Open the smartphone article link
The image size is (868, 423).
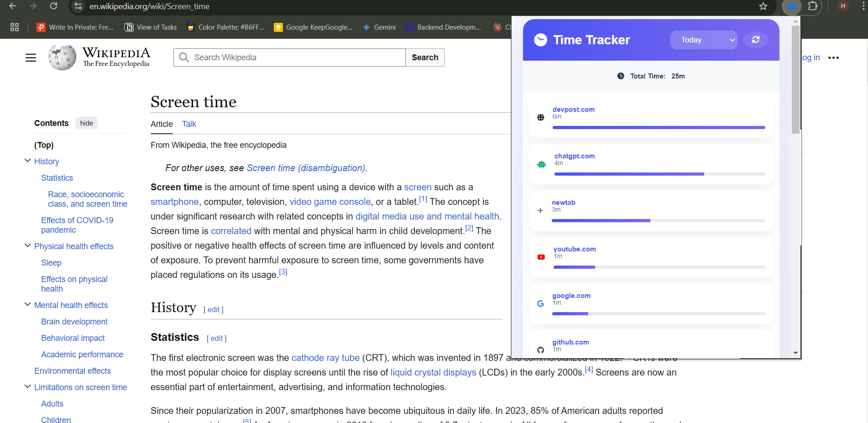pos(175,202)
